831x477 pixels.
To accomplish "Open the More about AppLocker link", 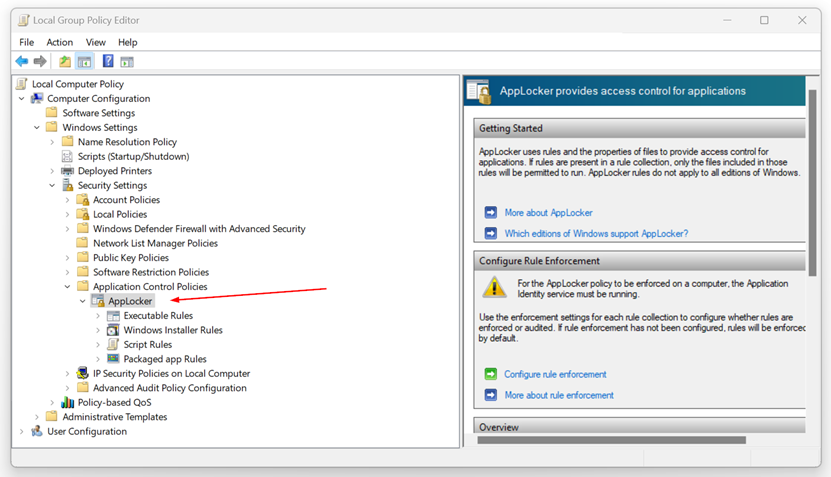I will tap(549, 213).
